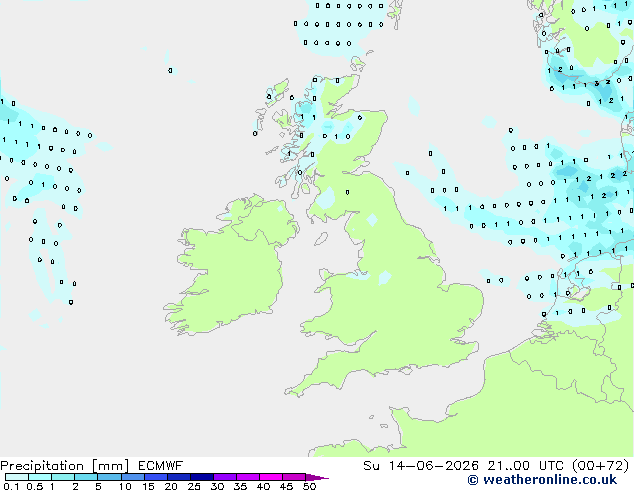The width and height of the screenshot is (634, 490).
Task: Click the legend label '25'
Action: click(194, 486)
